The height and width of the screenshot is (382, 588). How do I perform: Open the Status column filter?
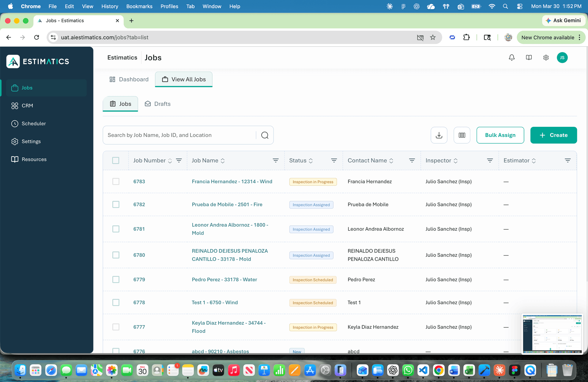coord(334,160)
